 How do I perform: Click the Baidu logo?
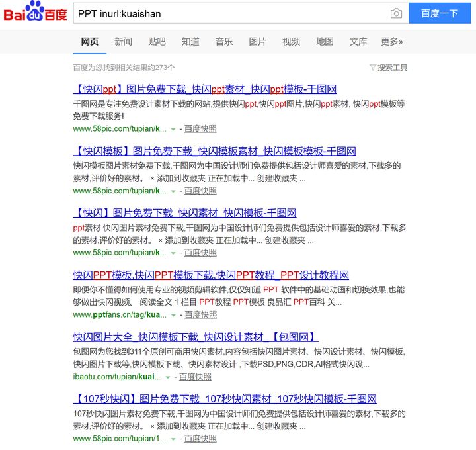click(35, 12)
